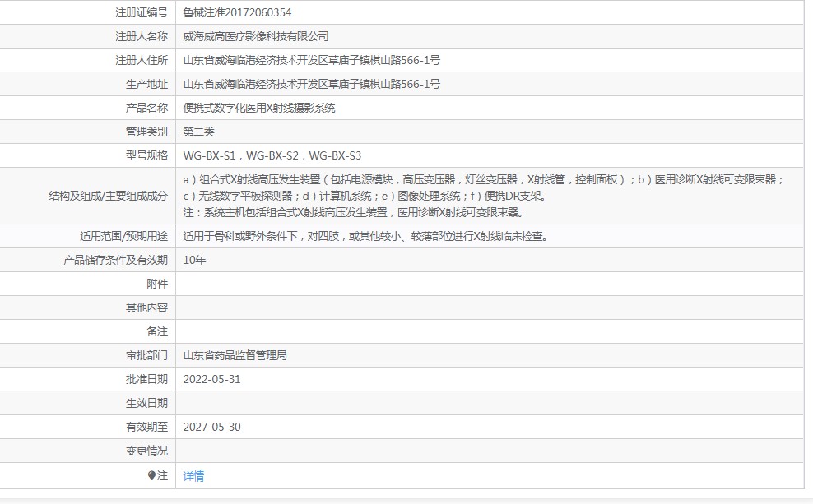Viewport: 813px width, 504px height.
Task: Select product name 便携式数字化医用X射线摄影系统
Action: (x=259, y=108)
